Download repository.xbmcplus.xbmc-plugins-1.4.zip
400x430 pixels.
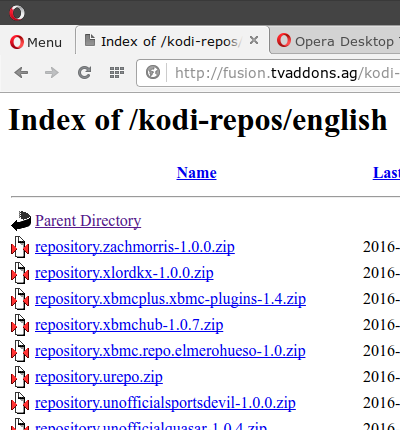point(170,299)
